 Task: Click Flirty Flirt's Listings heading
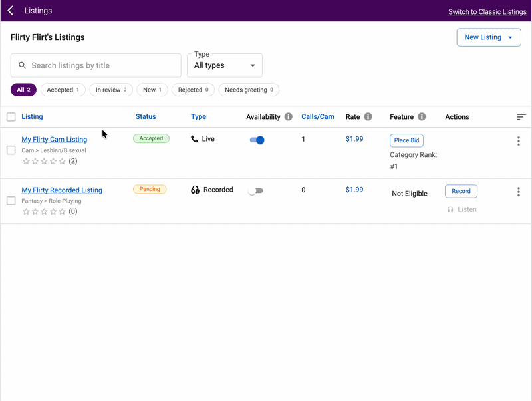pos(47,37)
